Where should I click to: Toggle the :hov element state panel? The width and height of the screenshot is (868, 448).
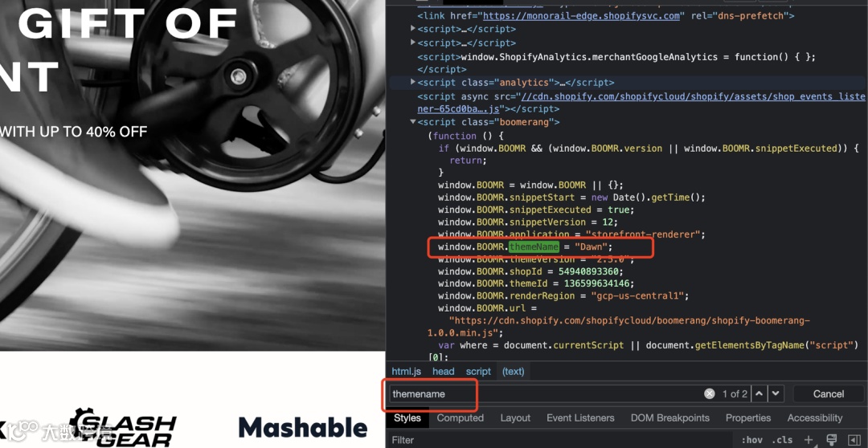click(751, 440)
